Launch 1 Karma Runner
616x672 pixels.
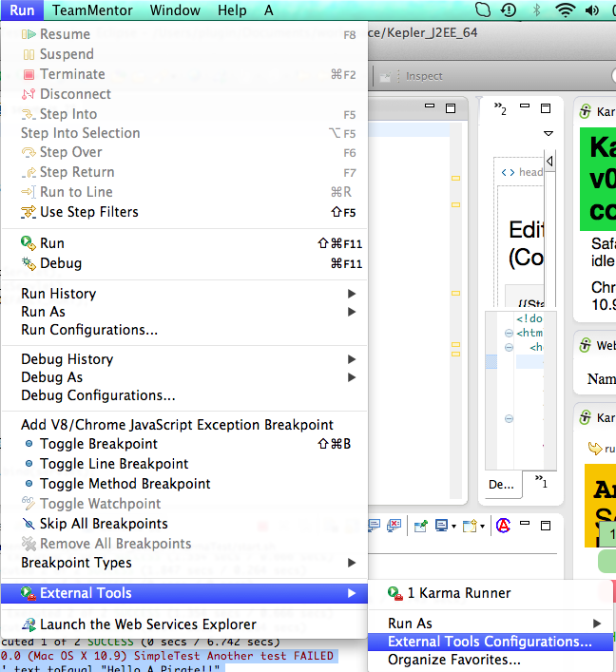pos(458,593)
